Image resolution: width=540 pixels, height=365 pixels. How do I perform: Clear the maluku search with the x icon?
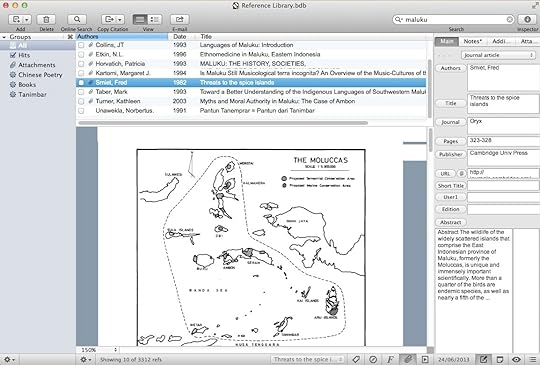click(510, 20)
